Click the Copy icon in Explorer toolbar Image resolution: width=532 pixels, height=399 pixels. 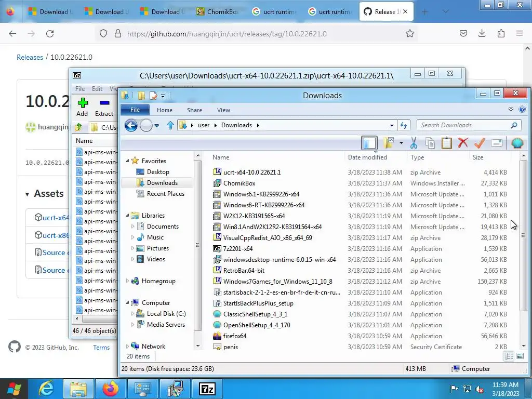click(430, 143)
